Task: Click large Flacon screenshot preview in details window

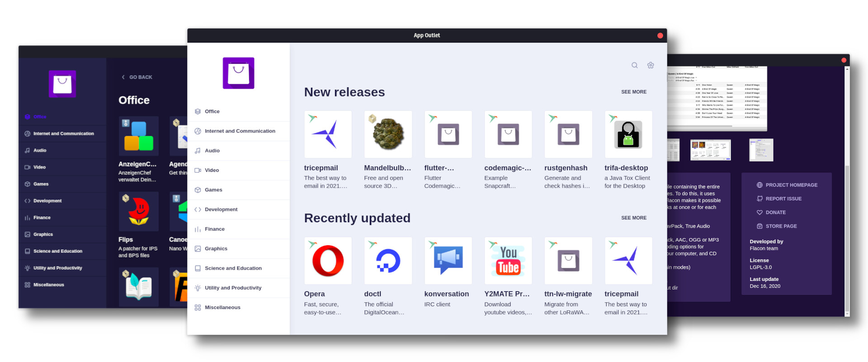Action: click(717, 98)
